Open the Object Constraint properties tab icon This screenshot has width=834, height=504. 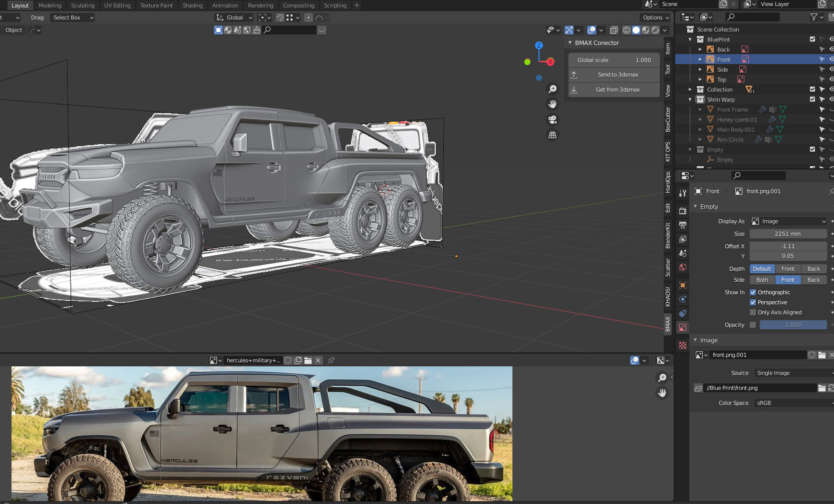coord(682,313)
